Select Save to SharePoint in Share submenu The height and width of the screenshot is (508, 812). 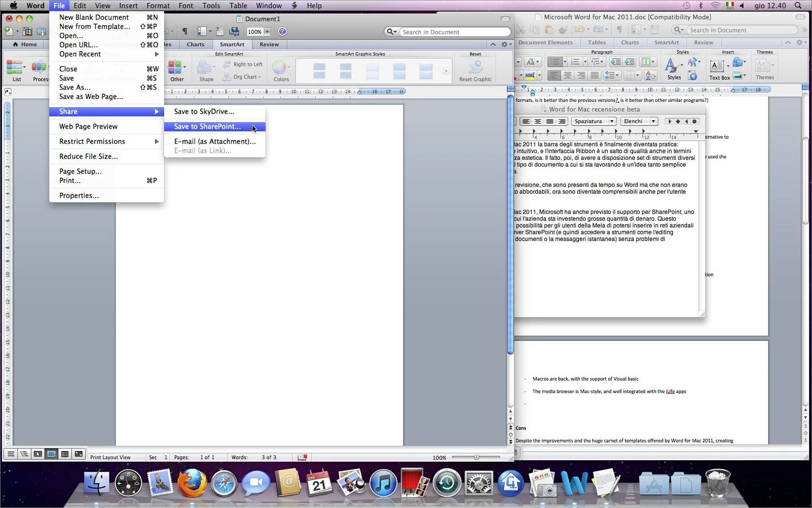tap(214, 127)
